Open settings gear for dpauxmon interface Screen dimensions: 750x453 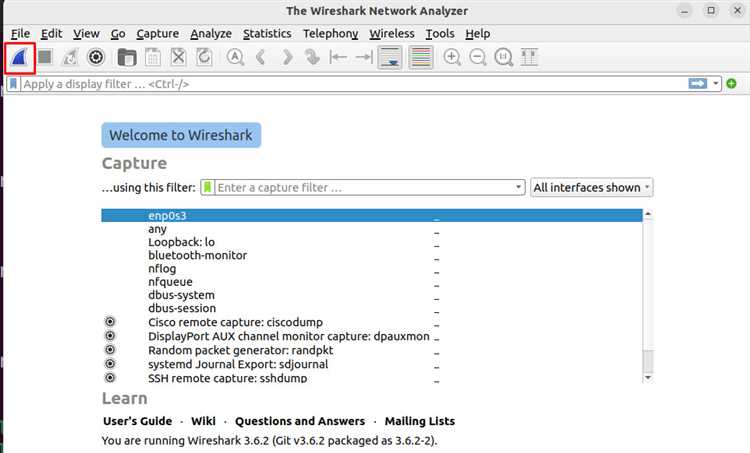110,335
